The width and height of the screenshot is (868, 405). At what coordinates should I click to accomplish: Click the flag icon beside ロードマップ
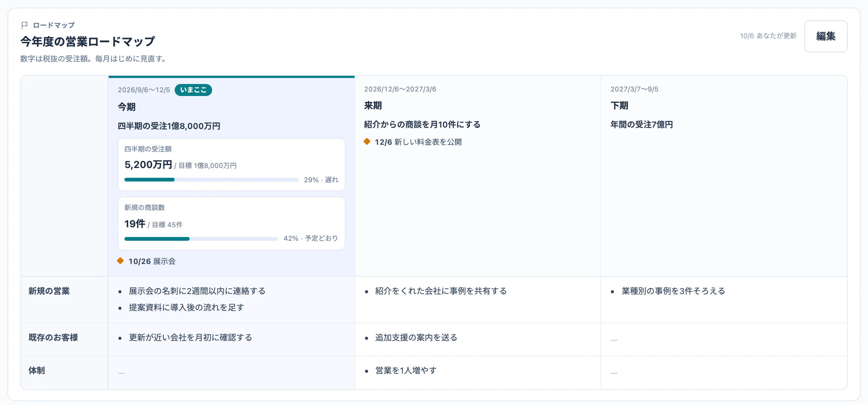[x=25, y=25]
